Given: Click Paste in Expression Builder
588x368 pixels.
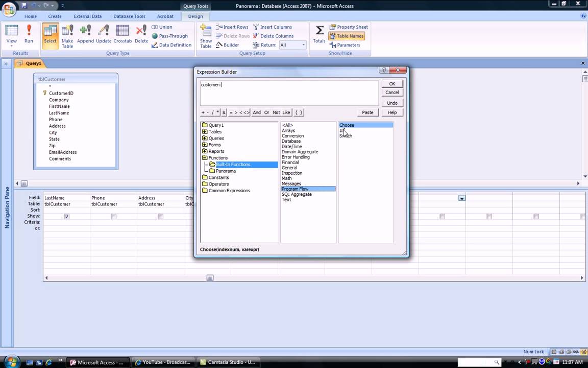Looking at the screenshot, I should pos(367,112).
